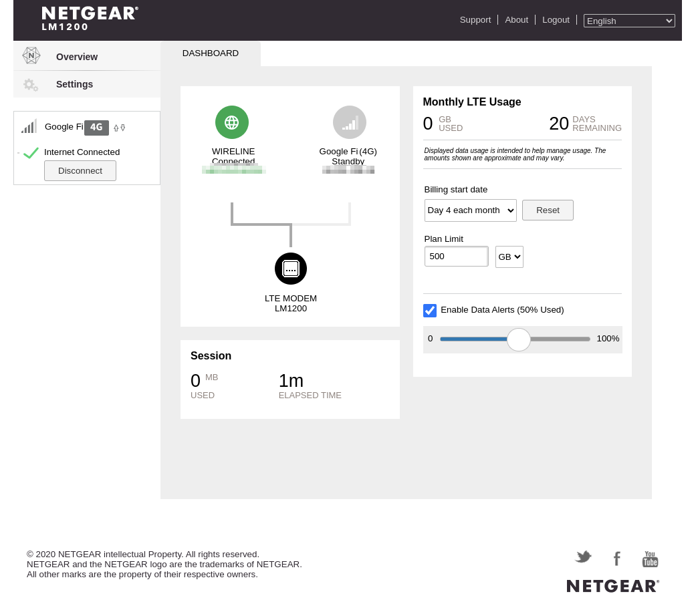The image size is (698, 616).
Task: Expand the Billing start date dropdown
Action: pos(470,210)
